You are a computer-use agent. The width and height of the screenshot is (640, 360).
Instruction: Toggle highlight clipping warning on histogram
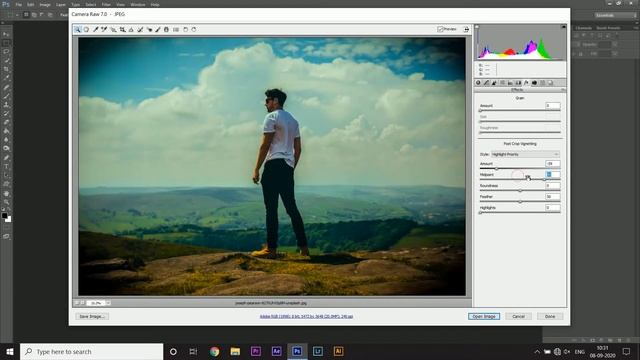pos(563,27)
